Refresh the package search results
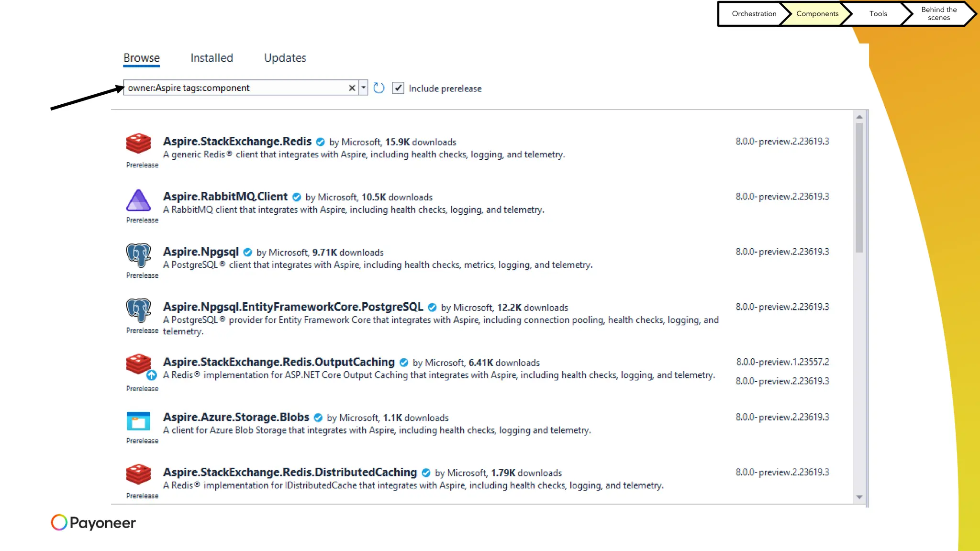Image resolution: width=980 pixels, height=551 pixels. click(x=379, y=88)
